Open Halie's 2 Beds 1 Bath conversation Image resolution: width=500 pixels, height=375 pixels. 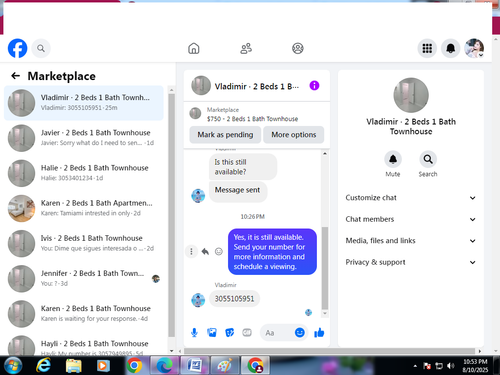(84, 173)
